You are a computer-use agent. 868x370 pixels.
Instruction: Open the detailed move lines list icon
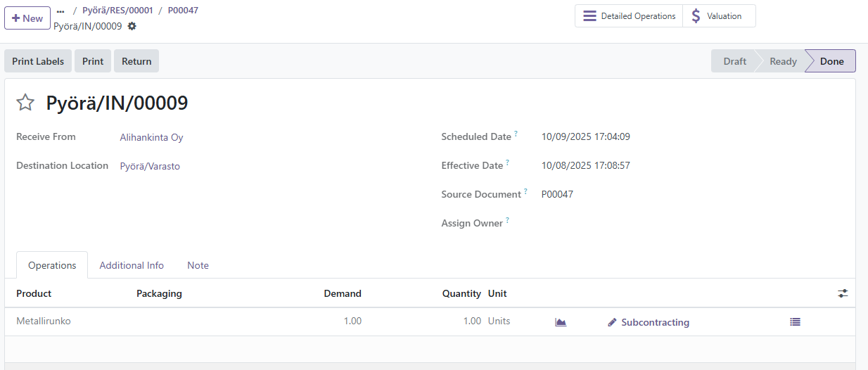tap(795, 322)
